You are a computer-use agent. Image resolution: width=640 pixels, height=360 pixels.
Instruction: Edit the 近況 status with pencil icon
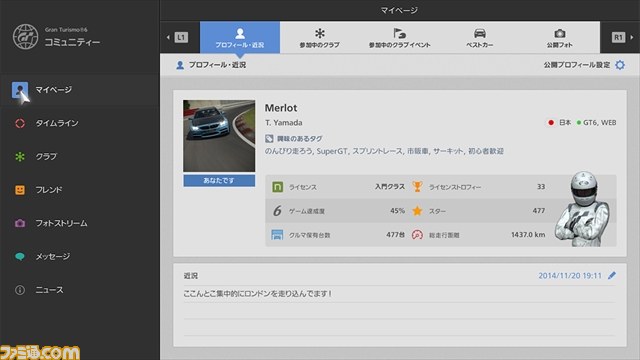click(612, 276)
